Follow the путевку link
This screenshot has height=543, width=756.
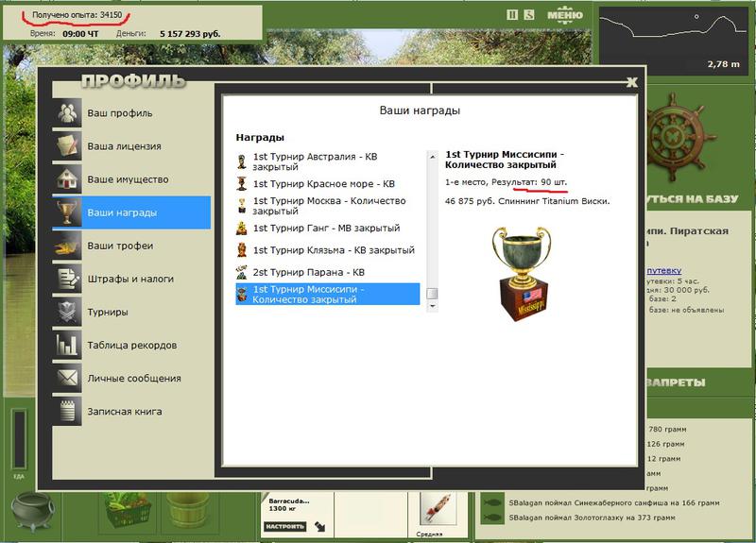664,271
